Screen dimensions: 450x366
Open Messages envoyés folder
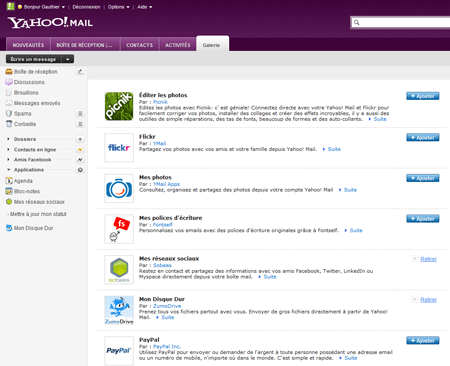point(37,103)
